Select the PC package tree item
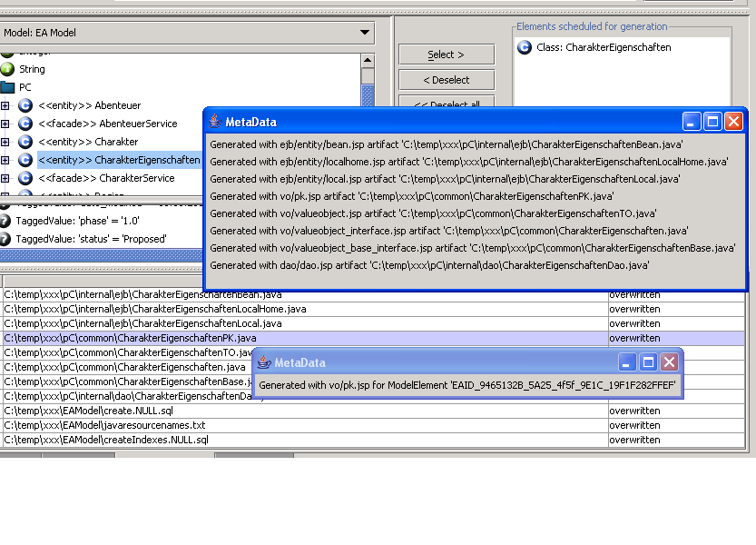The width and height of the screenshot is (756, 545). [25, 87]
